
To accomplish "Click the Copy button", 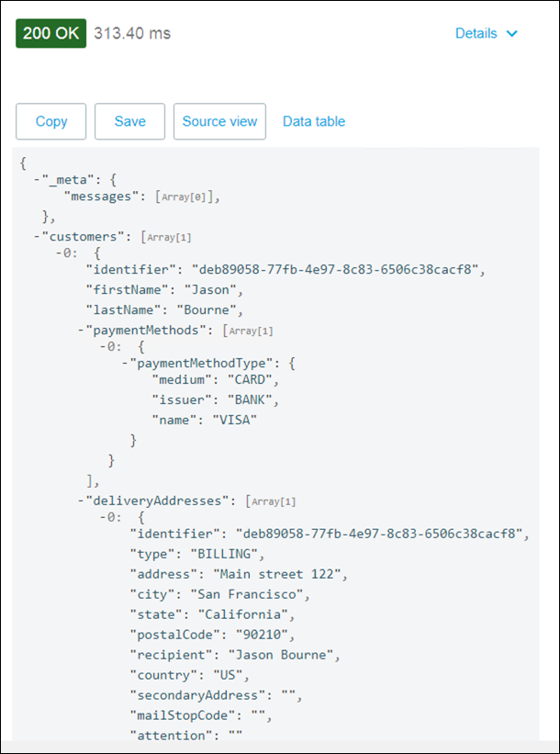I will click(51, 121).
